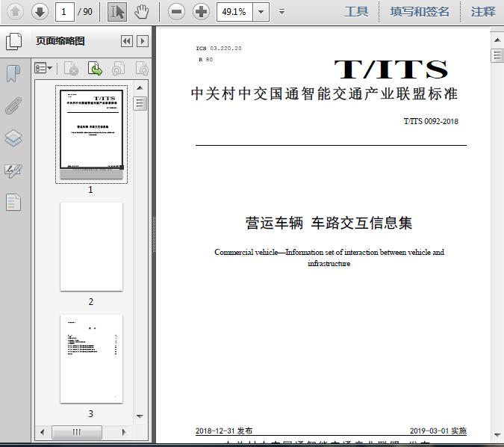The height and width of the screenshot is (447, 504).
Task: Click the title 营运车辆 车路交互信息集
Action: point(329,223)
